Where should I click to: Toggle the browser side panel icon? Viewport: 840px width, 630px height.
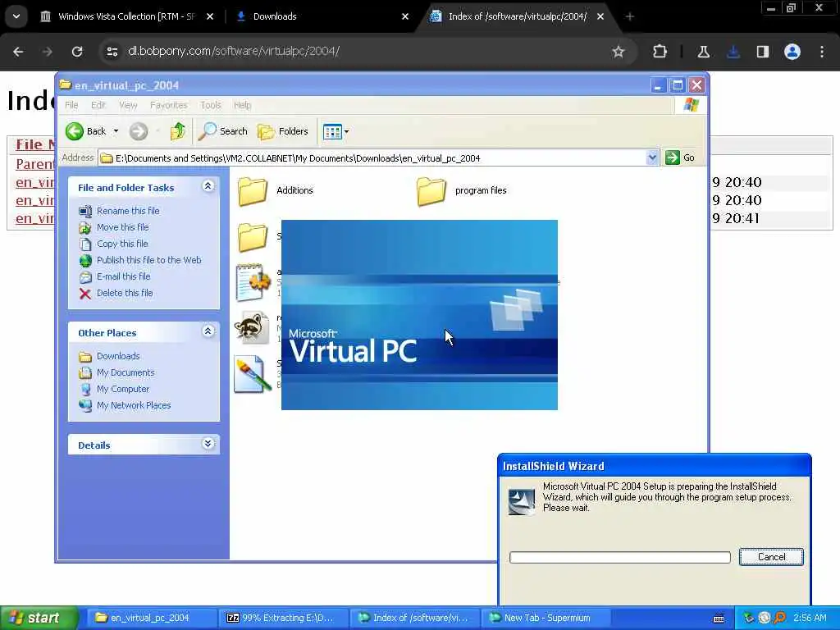click(x=762, y=52)
